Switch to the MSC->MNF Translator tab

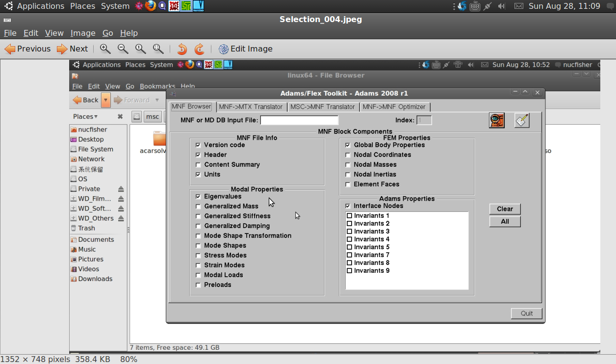pyautogui.click(x=322, y=106)
